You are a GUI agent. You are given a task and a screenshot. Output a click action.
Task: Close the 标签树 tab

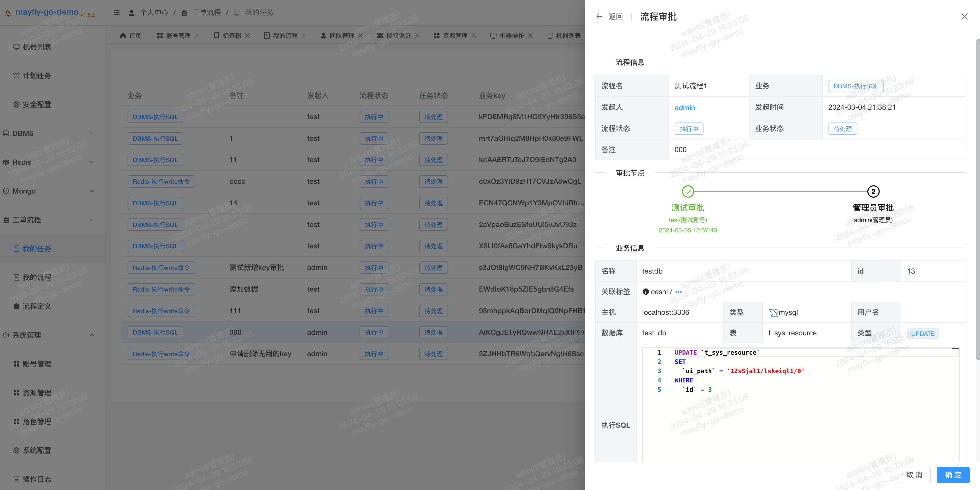[x=247, y=36]
